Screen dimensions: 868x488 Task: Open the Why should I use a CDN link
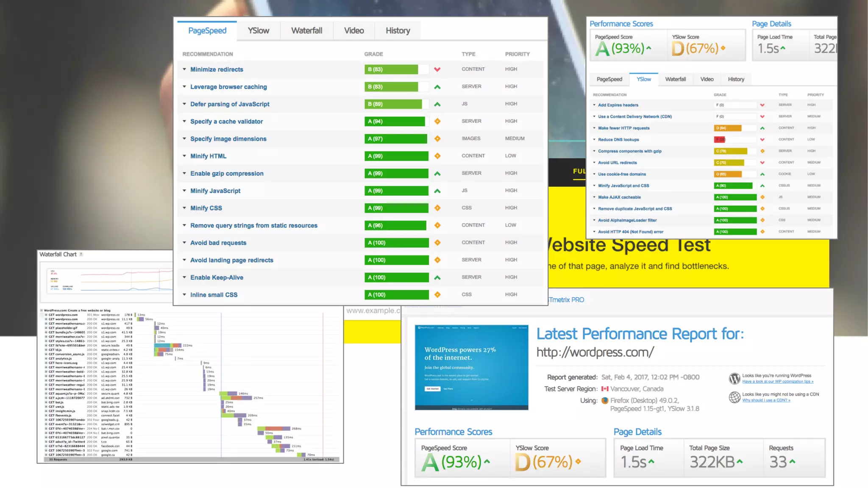point(766,400)
